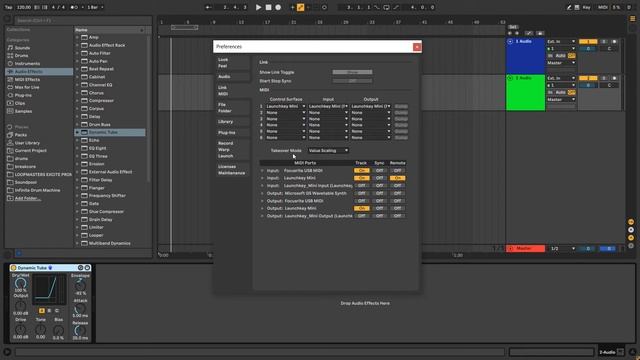Viewport: 640px width, 360px height.
Task: Adjust the Drive knob on Dynamic Tube
Action: pyautogui.click(x=20, y=329)
